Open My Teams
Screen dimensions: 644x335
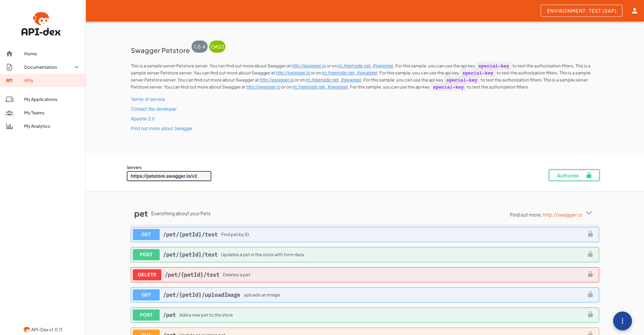point(43,113)
